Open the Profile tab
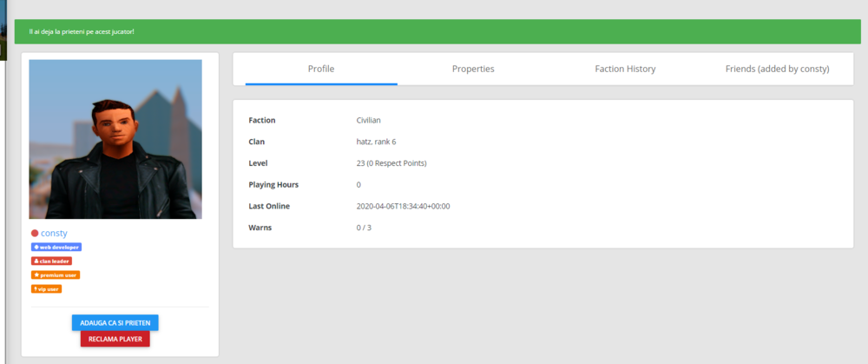868x364 pixels. (321, 69)
